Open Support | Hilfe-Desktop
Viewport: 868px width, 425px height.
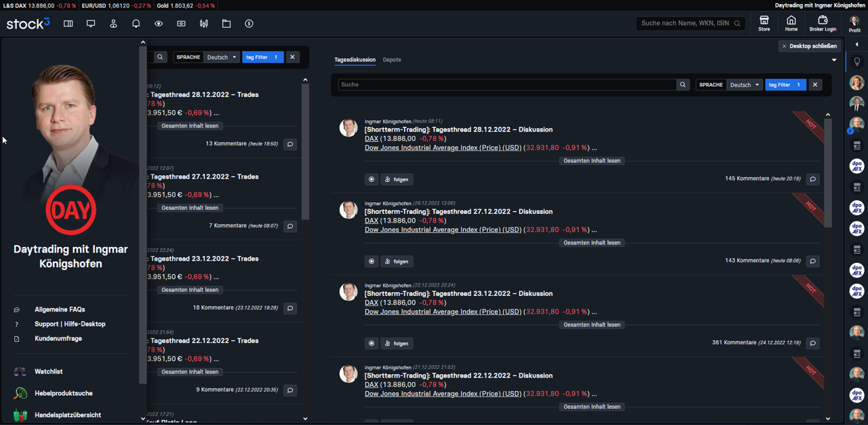pos(70,324)
